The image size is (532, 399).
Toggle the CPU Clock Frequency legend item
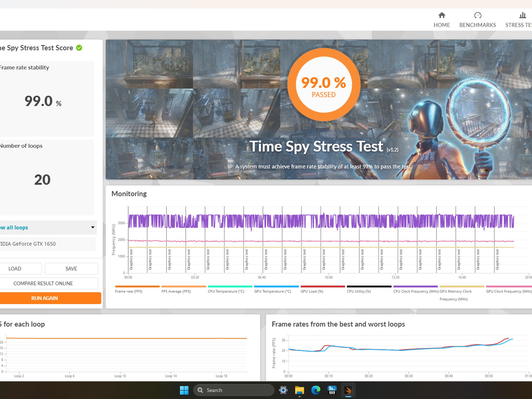(x=415, y=289)
